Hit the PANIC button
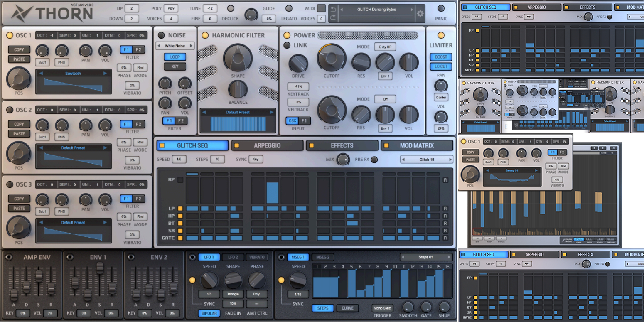Viewport: 644px width, 322px height. [x=441, y=9]
